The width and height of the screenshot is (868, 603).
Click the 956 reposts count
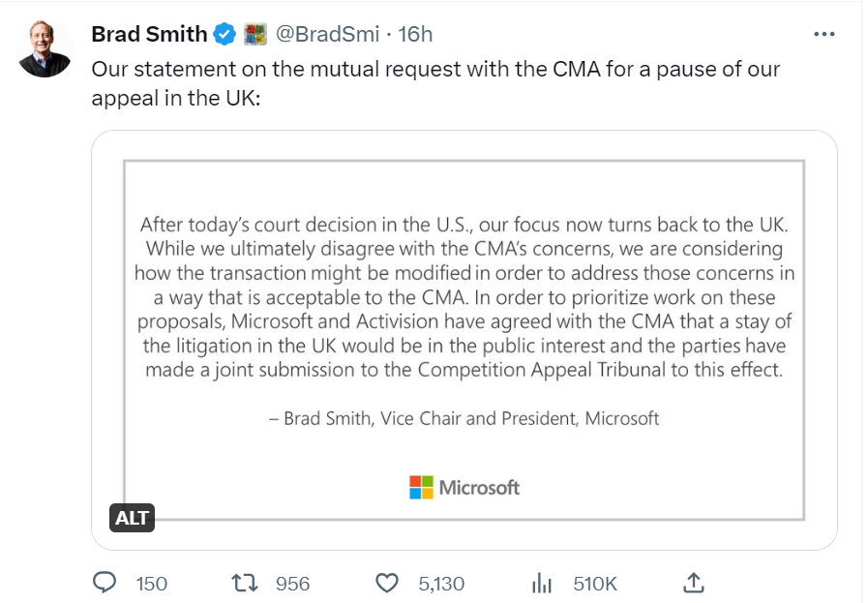[293, 584]
